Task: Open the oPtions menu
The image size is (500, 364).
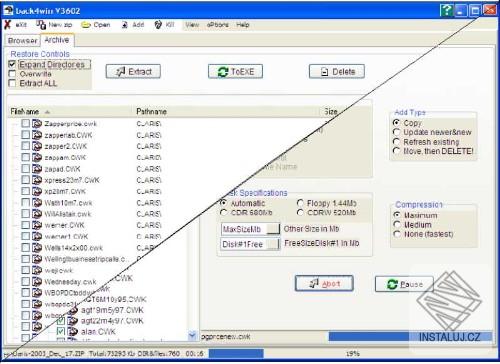Action: 218,25
